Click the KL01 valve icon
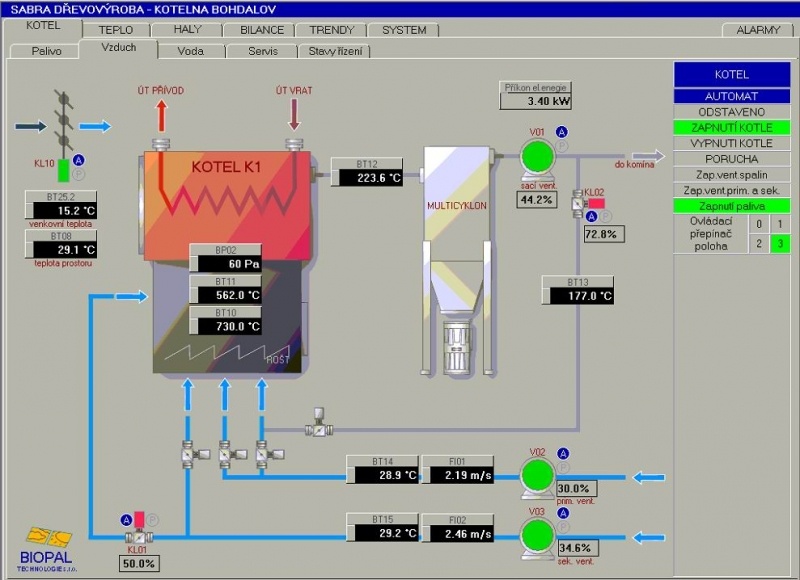This screenshot has height=580, width=800. coord(139,537)
